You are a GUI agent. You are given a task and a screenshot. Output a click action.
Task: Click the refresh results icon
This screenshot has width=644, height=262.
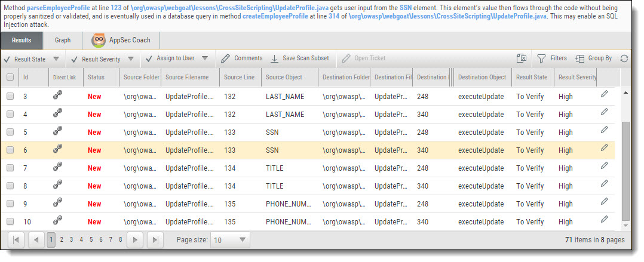pyautogui.click(x=624, y=58)
